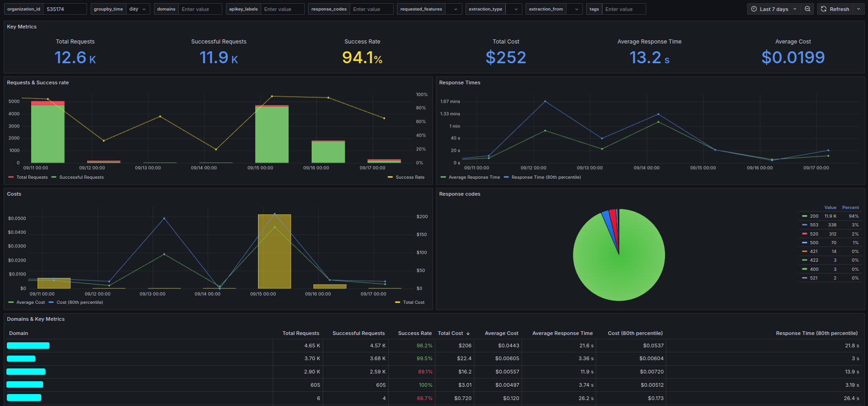868x406 pixels.
Task: Click the zoom out time range icon
Action: click(x=808, y=9)
